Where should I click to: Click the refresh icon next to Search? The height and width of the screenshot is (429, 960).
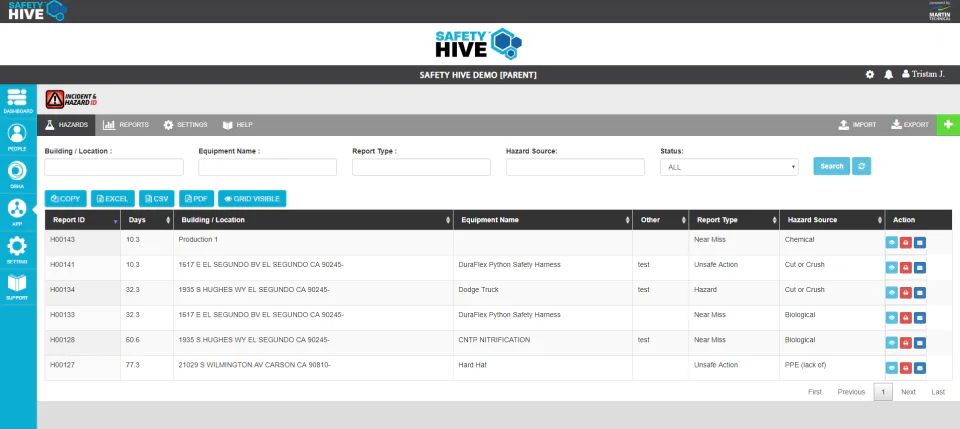pyautogui.click(x=861, y=166)
